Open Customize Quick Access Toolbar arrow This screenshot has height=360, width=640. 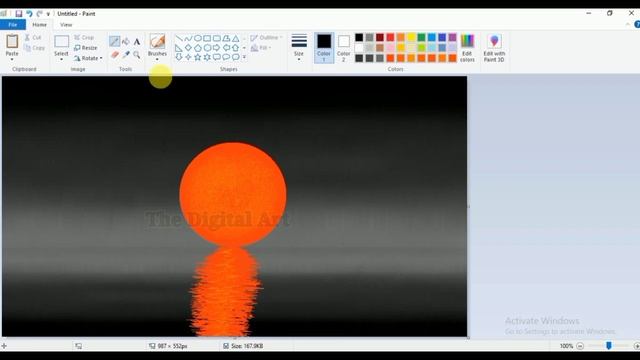click(x=48, y=14)
